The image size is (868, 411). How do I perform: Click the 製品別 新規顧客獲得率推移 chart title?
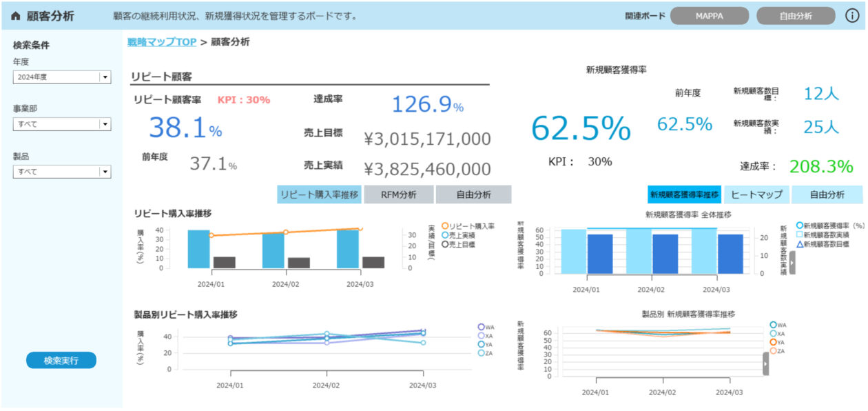pos(688,314)
